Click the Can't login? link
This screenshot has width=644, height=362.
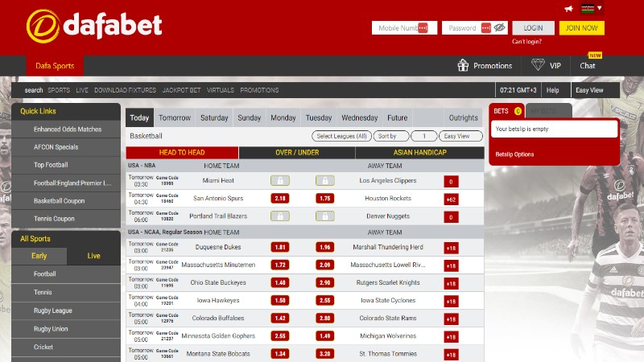526,41
